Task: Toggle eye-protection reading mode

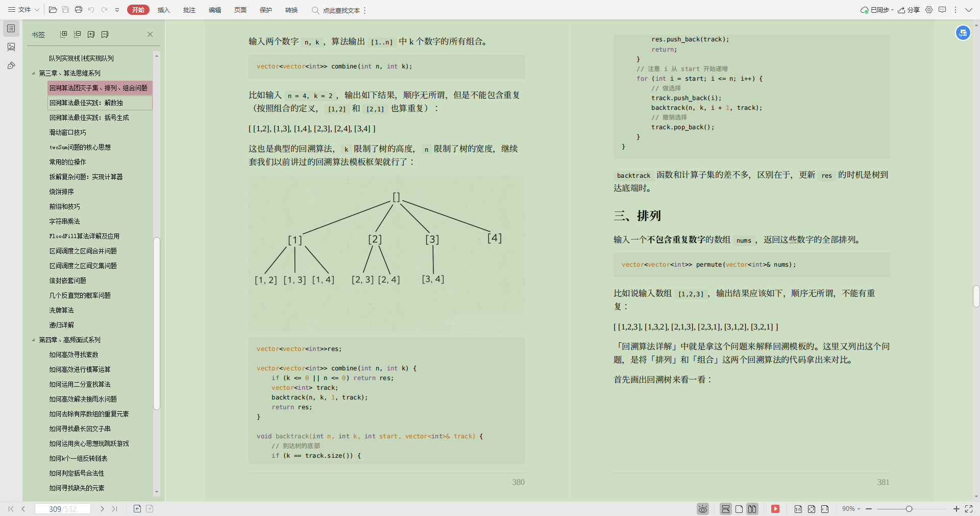Action: coord(703,509)
